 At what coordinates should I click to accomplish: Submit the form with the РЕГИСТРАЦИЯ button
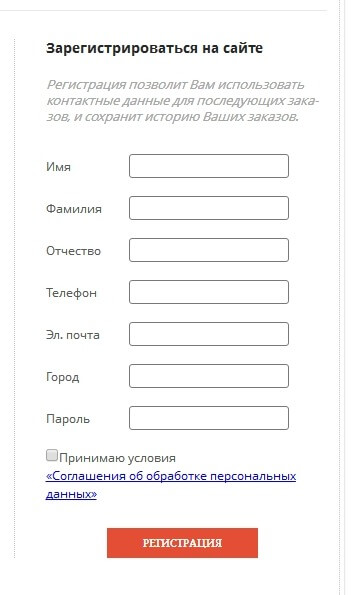[182, 543]
